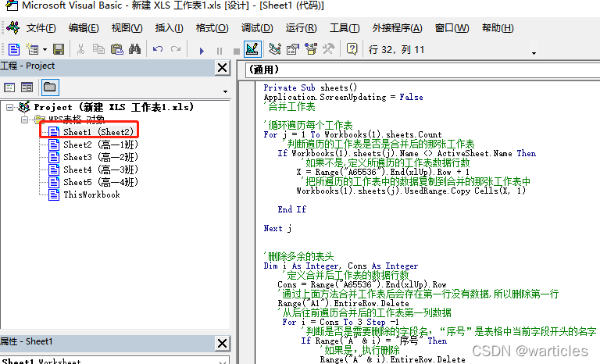Click the Copy icon in toolbar
Screen dimensions: 600x364
[98, 49]
